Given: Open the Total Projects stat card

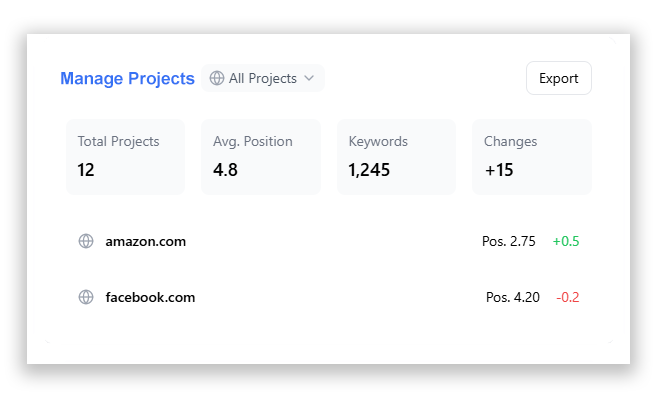Looking at the screenshot, I should (125, 157).
